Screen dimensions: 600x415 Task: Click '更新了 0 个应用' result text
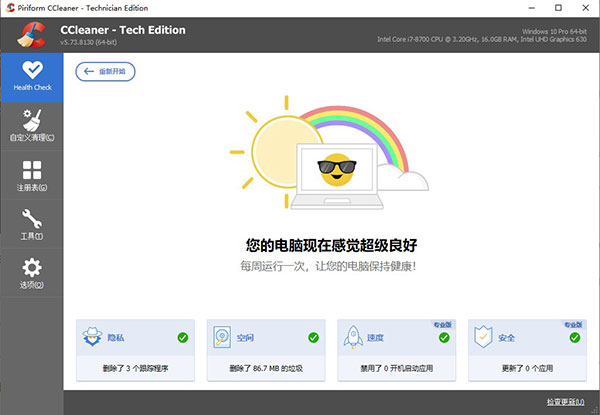pyautogui.click(x=527, y=368)
